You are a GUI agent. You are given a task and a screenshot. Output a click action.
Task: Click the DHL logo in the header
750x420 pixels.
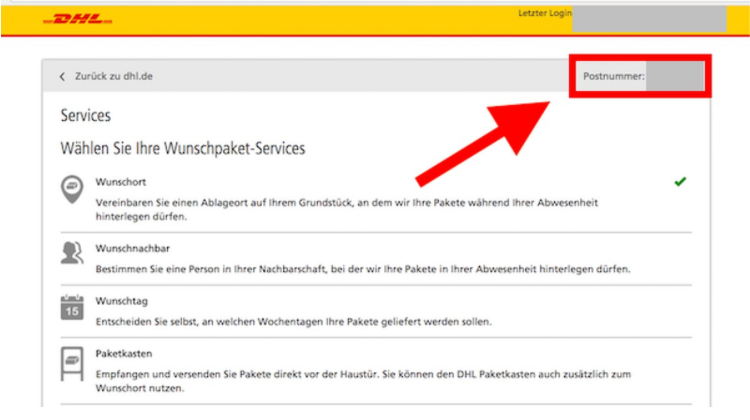click(x=77, y=19)
